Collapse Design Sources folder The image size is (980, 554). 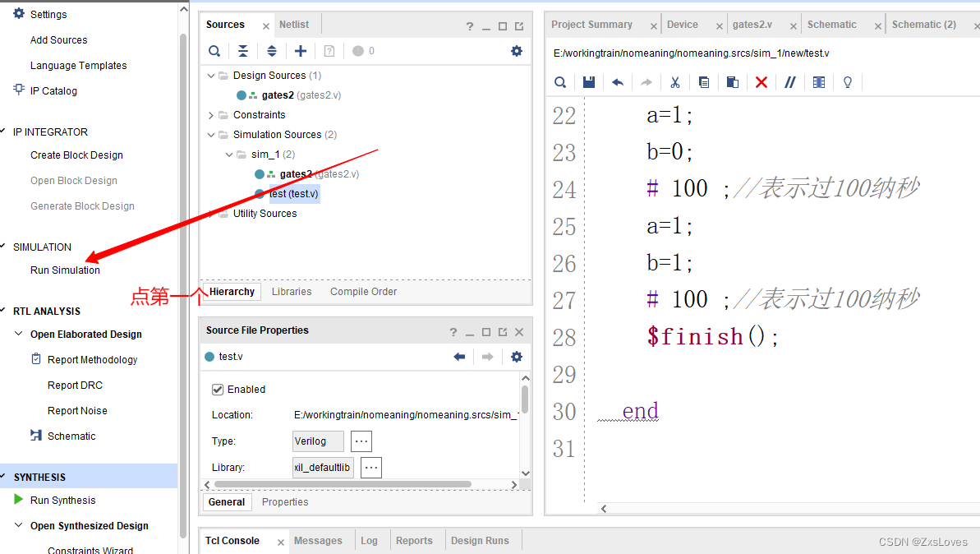coord(210,76)
